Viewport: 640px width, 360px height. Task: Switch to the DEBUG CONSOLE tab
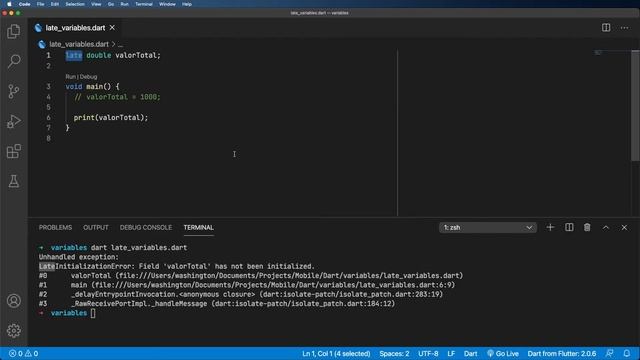[x=146, y=227]
